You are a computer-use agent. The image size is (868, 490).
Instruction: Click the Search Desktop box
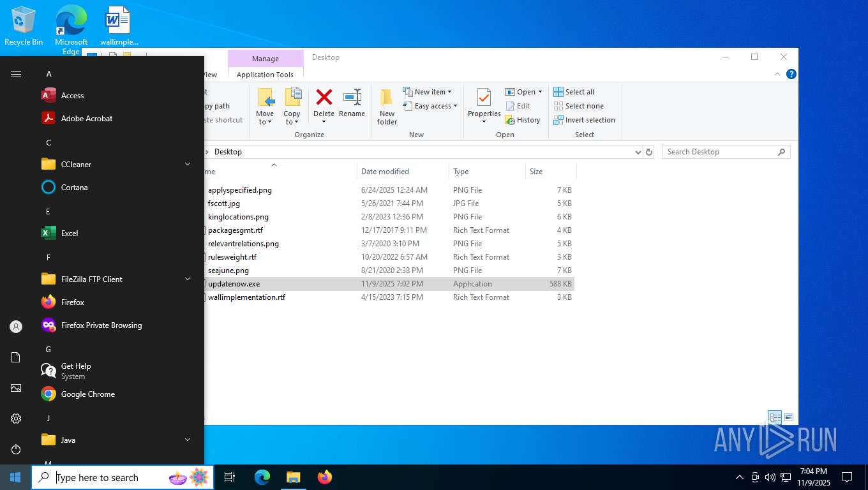726,152
